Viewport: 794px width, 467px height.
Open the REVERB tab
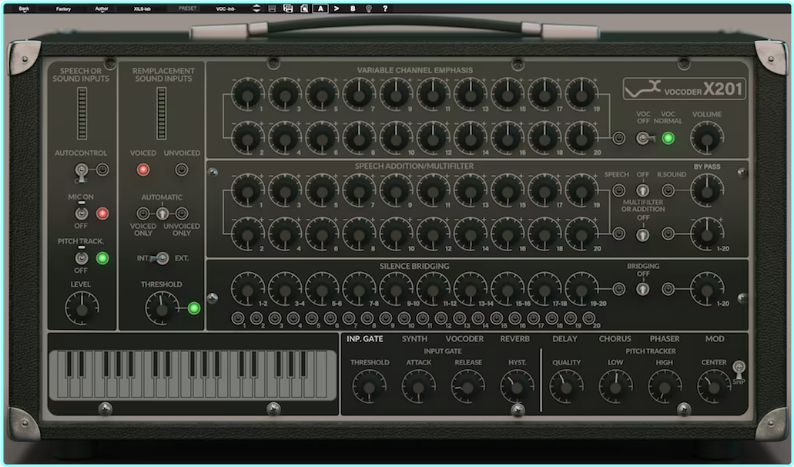click(x=514, y=339)
